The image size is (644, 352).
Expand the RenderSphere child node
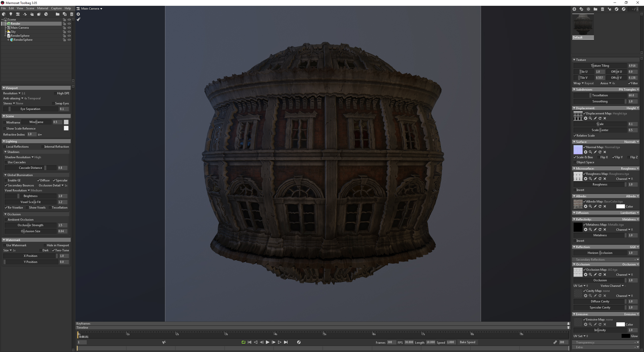[8, 40]
